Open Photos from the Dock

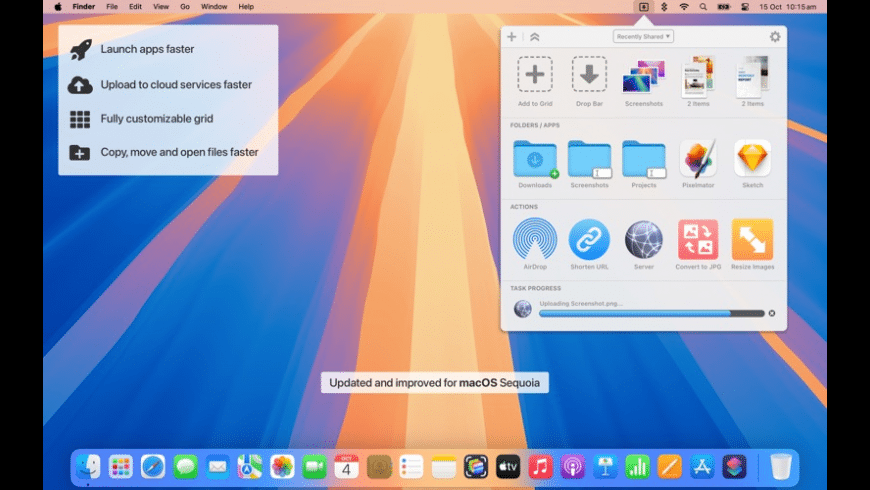tap(282, 466)
